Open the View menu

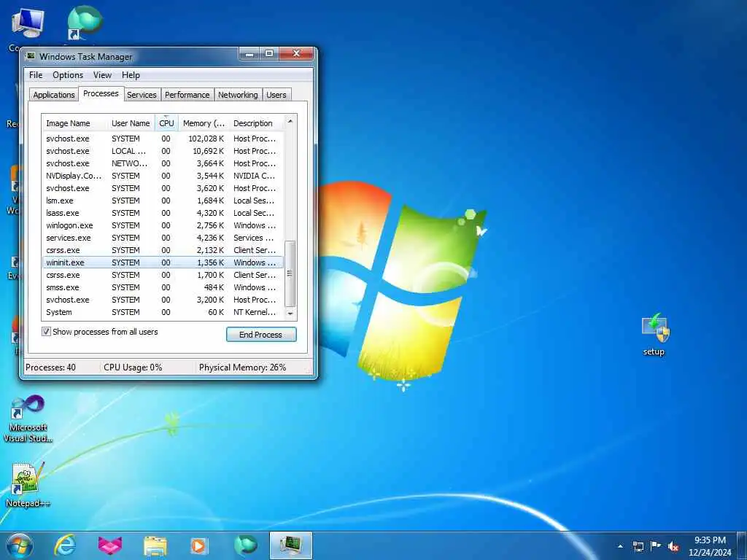[x=102, y=75]
